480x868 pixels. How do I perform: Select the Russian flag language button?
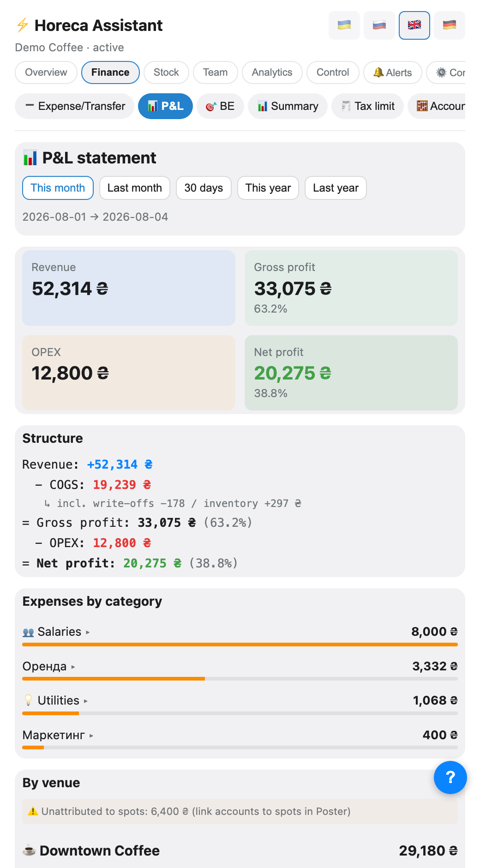point(379,25)
